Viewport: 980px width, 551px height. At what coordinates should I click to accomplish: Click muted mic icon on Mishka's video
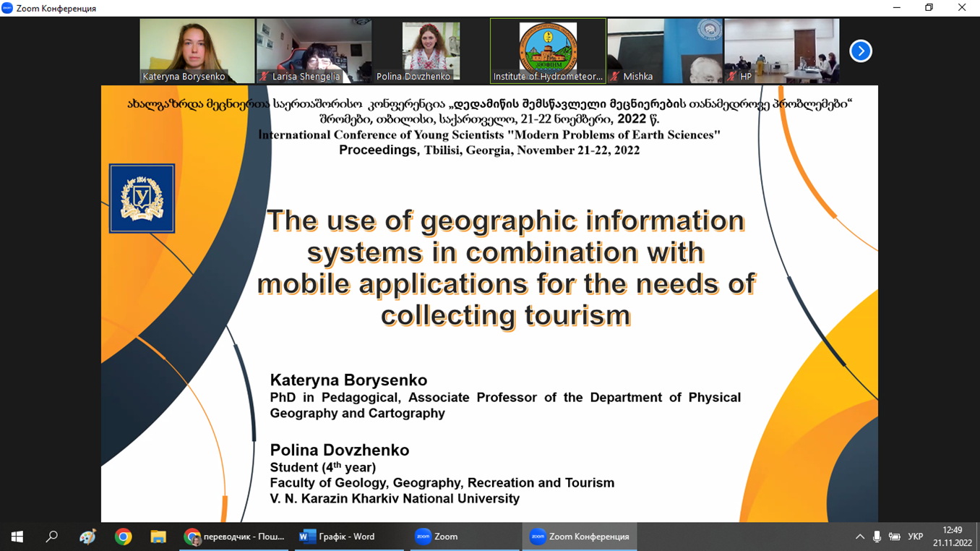click(x=615, y=77)
